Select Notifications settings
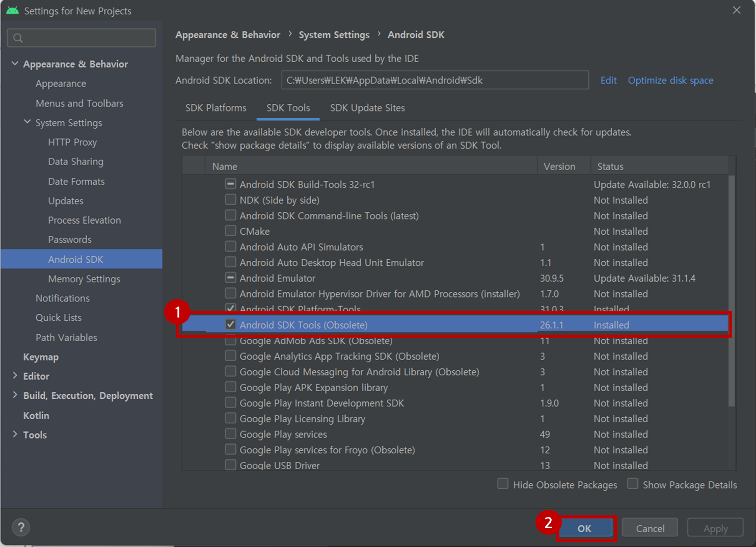756x547 pixels. pos(63,298)
